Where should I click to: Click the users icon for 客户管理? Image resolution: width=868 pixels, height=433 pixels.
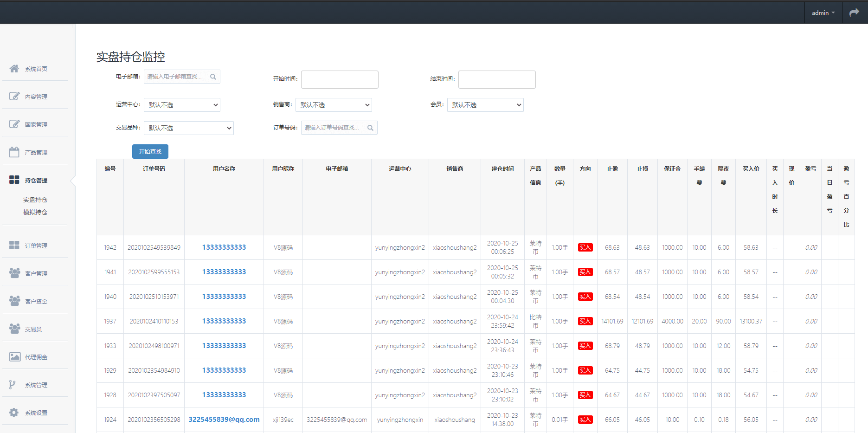click(14, 273)
